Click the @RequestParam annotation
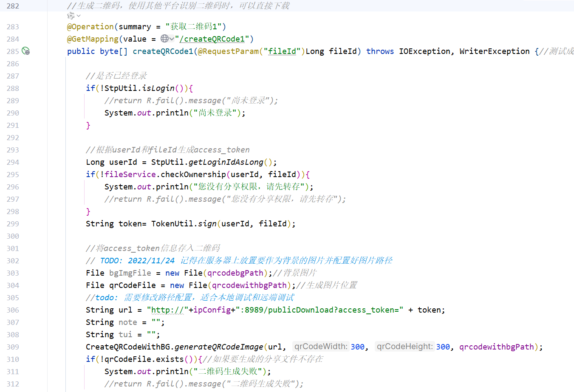This screenshot has width=574, height=392. (x=228, y=51)
